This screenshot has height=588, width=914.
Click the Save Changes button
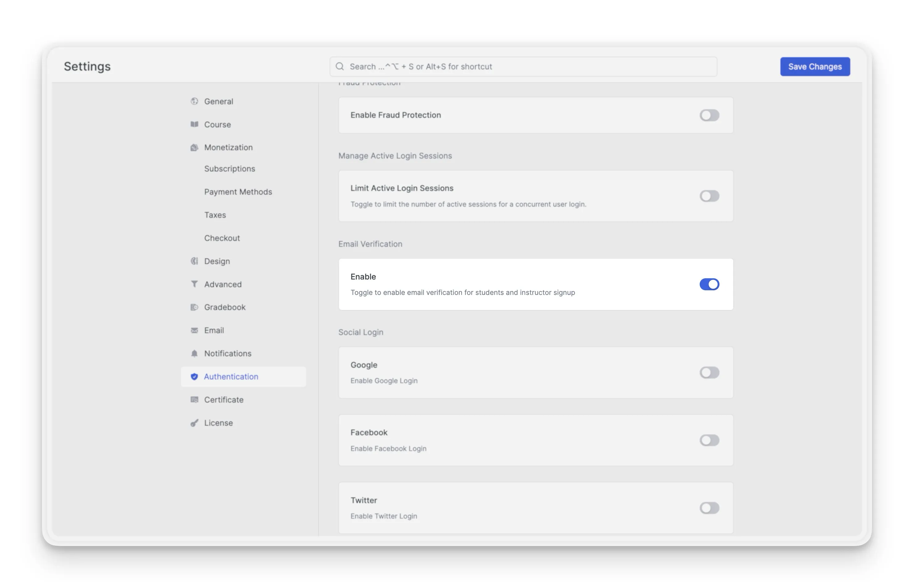pos(815,66)
